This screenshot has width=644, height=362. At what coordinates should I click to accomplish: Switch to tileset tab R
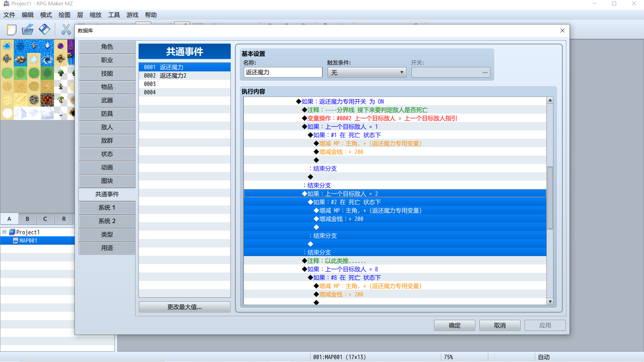coord(64,219)
